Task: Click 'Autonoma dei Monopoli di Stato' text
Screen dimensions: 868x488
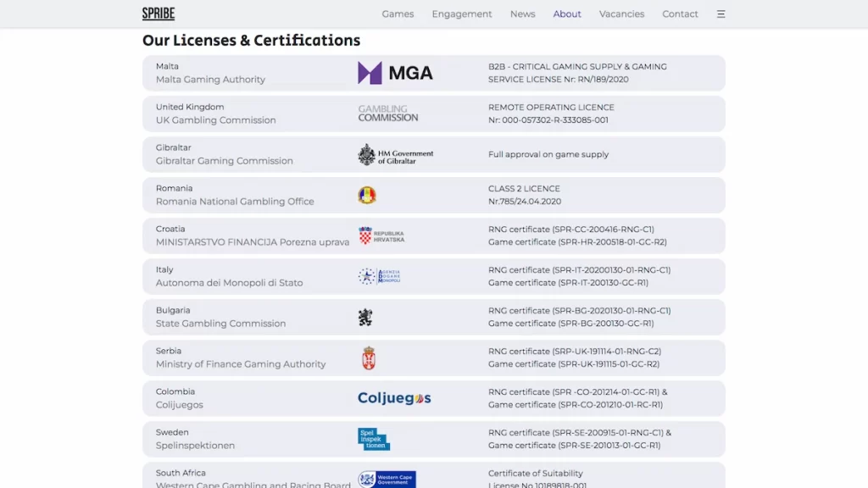Action: point(229,283)
